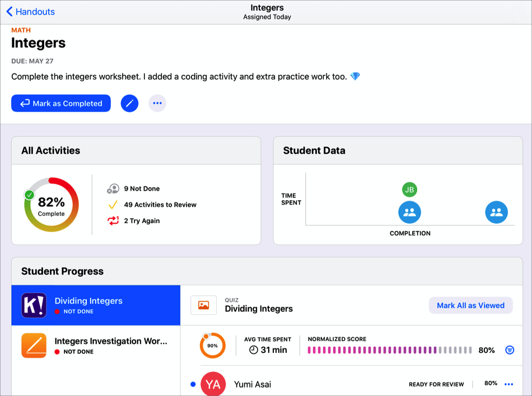Open the normalized score filter icon
Image resolution: width=532 pixels, height=396 pixels.
point(509,350)
